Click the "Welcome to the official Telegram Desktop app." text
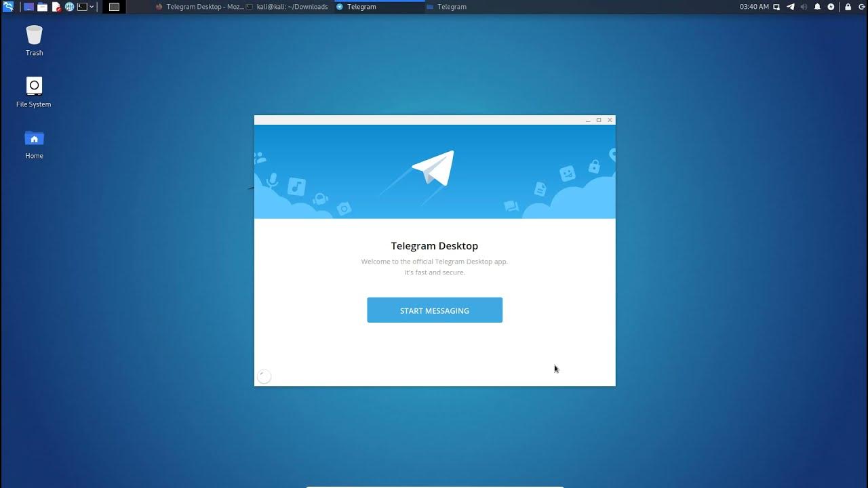Image resolution: width=868 pixels, height=488 pixels. pos(435,262)
